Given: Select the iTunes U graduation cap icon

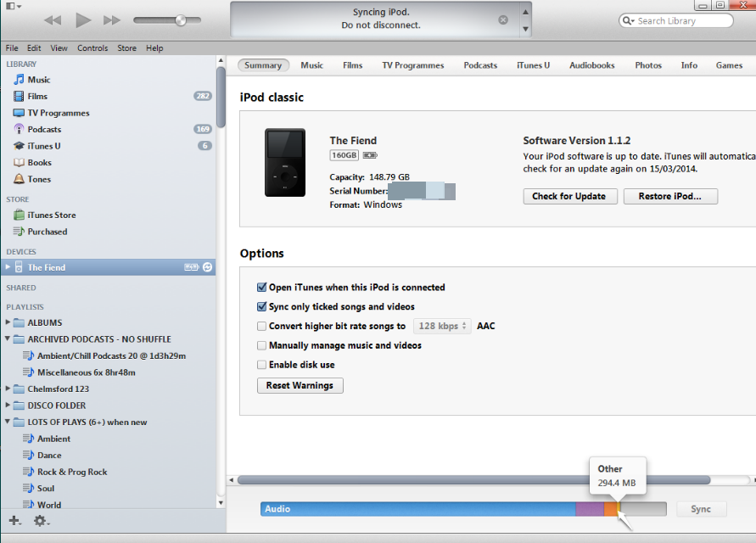Looking at the screenshot, I should 19,146.
